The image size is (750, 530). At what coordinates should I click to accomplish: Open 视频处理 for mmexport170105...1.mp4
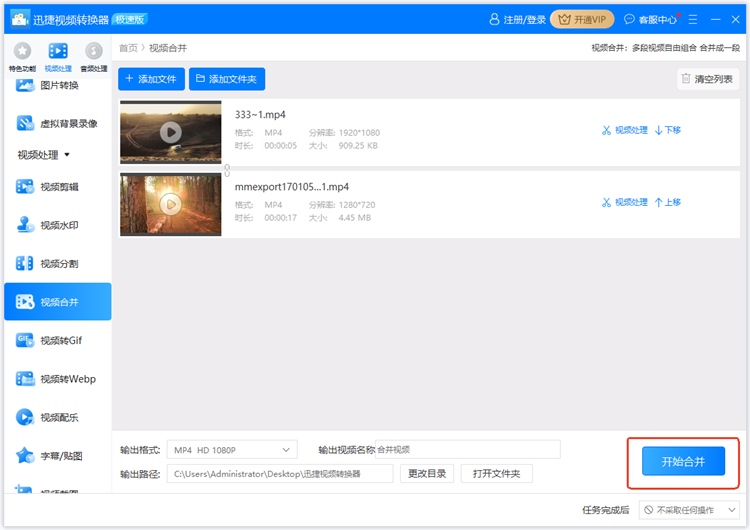click(x=625, y=202)
